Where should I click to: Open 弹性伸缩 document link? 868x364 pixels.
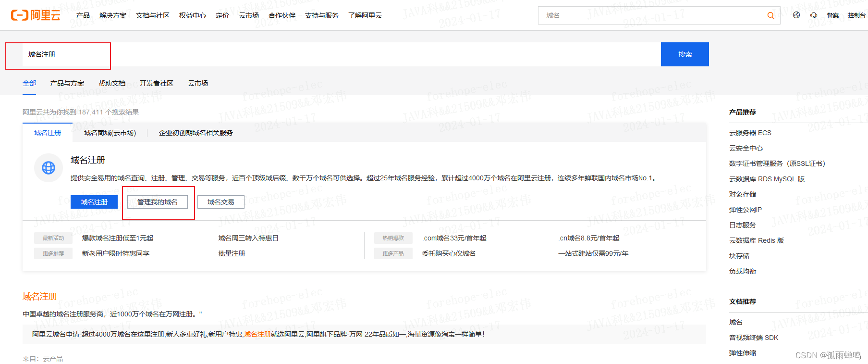pyautogui.click(x=743, y=353)
